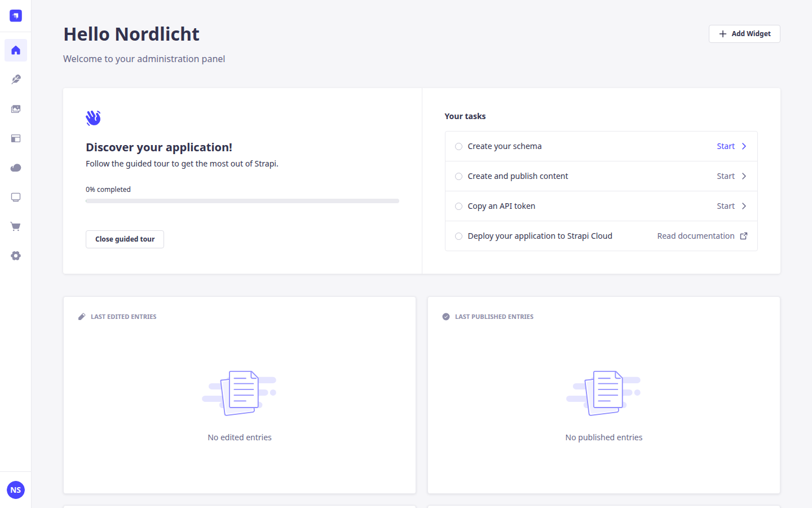Click the chevron in Copy an API token row
The height and width of the screenshot is (508, 812).
click(744, 206)
